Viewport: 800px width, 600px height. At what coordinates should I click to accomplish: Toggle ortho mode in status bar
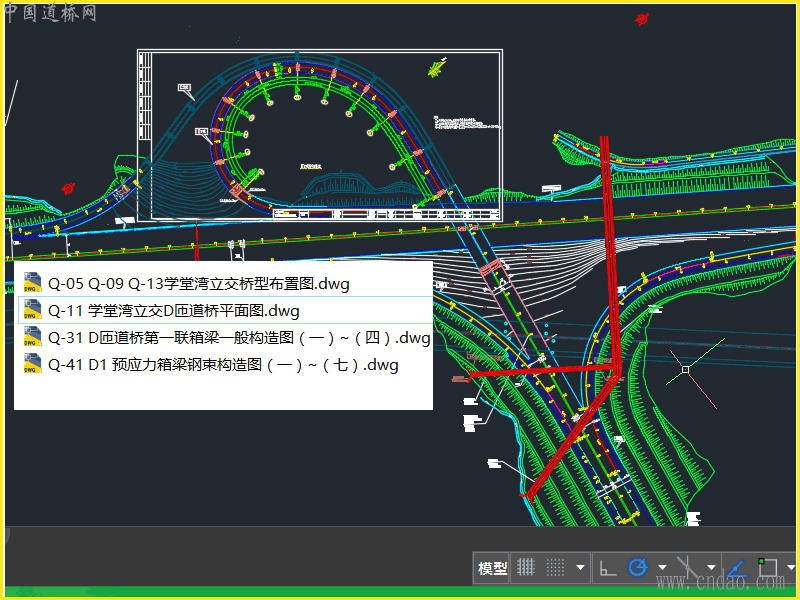pos(607,567)
